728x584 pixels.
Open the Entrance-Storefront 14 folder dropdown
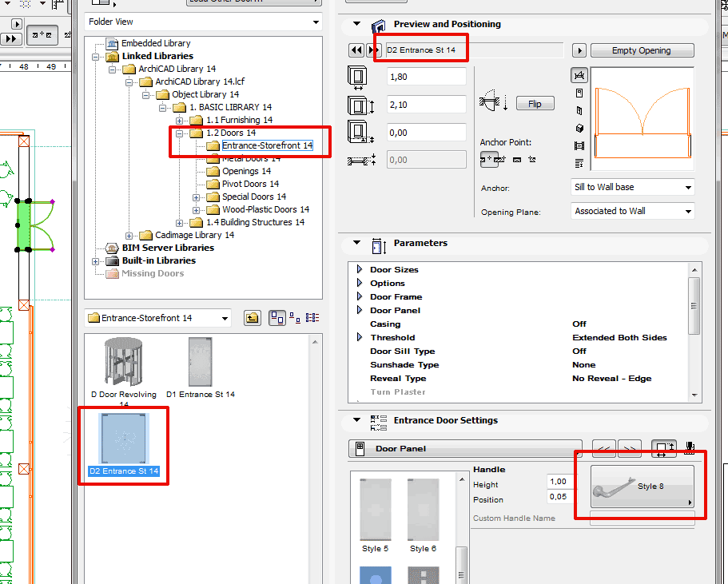pos(157,318)
